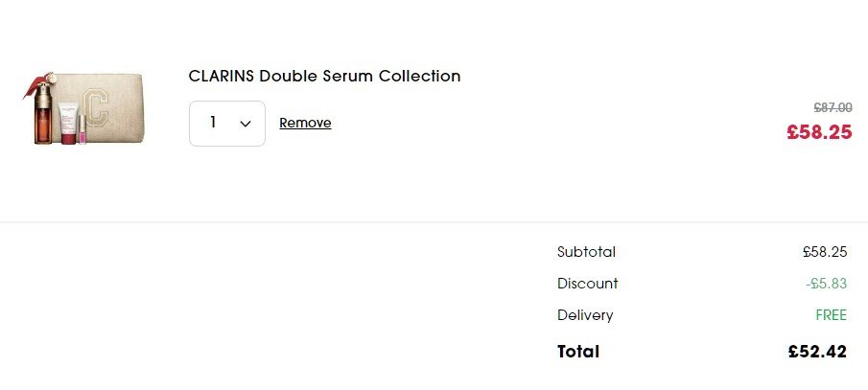Select the Discount label

tap(587, 284)
